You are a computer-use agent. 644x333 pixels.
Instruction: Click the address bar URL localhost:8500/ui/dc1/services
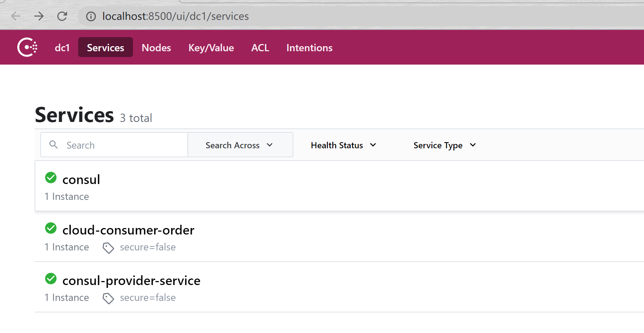[176, 16]
